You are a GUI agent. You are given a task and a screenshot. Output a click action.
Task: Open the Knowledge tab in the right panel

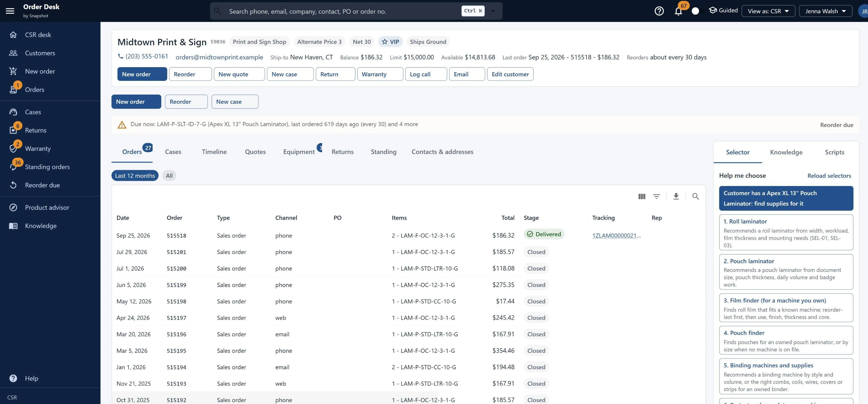click(x=786, y=152)
